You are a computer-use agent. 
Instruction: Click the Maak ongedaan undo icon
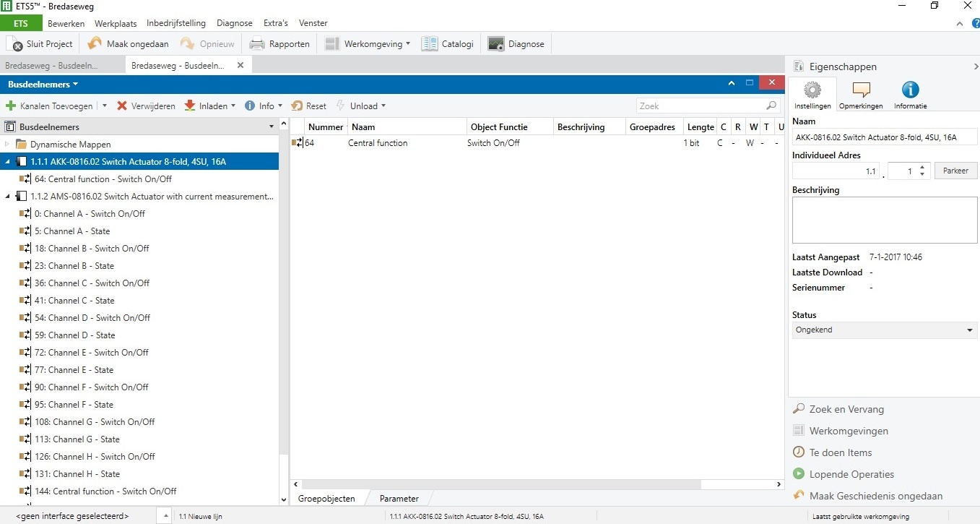pos(95,44)
